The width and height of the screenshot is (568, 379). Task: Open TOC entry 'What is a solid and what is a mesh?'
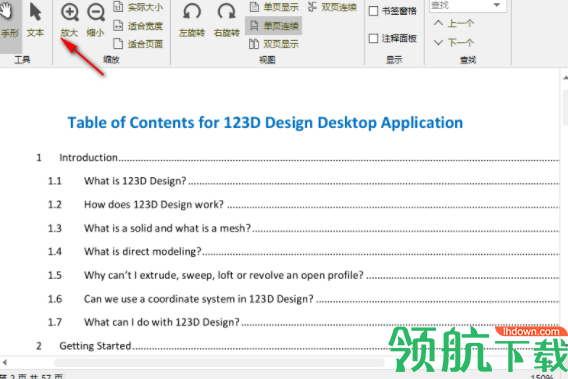click(304, 228)
